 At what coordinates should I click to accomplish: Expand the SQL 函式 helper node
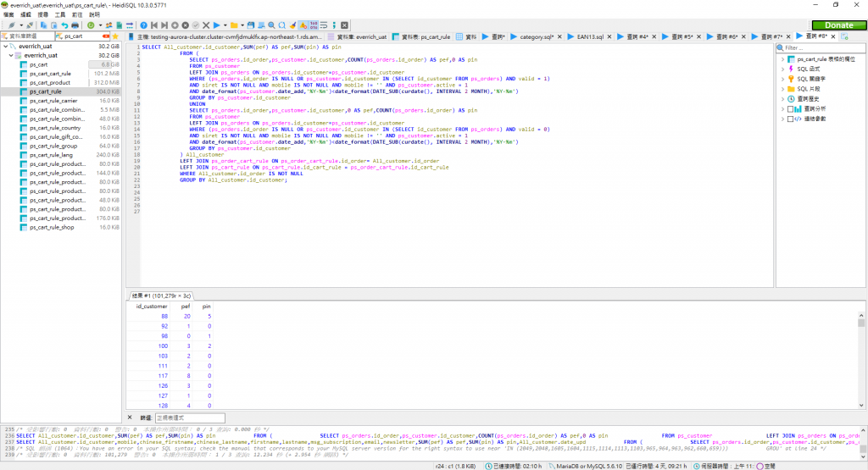click(x=782, y=69)
